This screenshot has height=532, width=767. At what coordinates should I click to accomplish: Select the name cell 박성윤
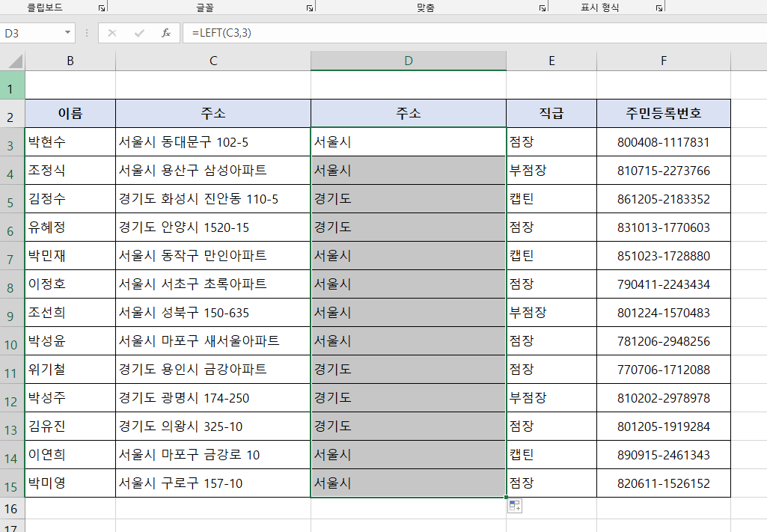pyautogui.click(x=70, y=341)
